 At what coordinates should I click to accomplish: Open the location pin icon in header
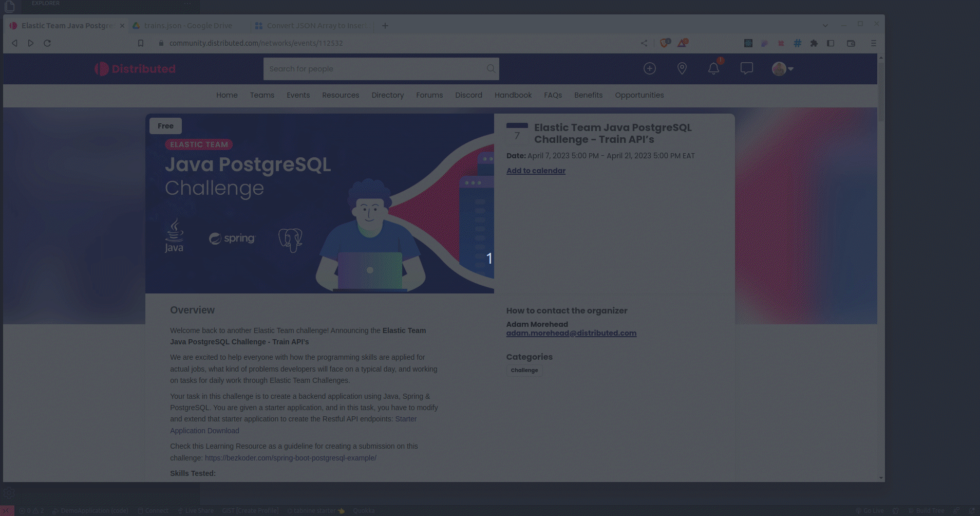tap(682, 68)
